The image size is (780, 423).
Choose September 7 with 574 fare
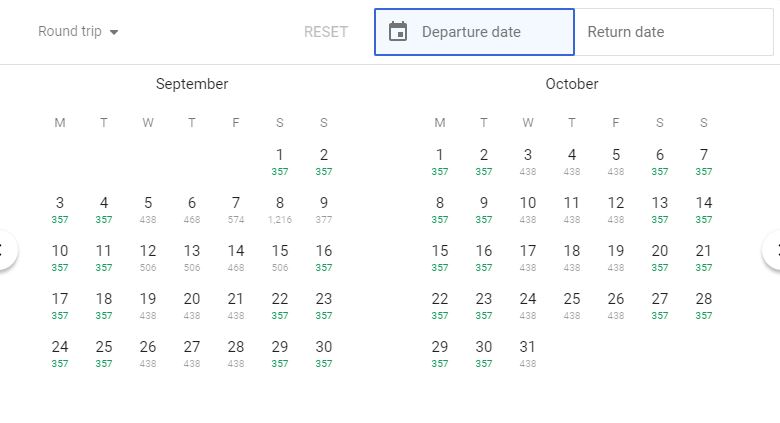coord(236,208)
